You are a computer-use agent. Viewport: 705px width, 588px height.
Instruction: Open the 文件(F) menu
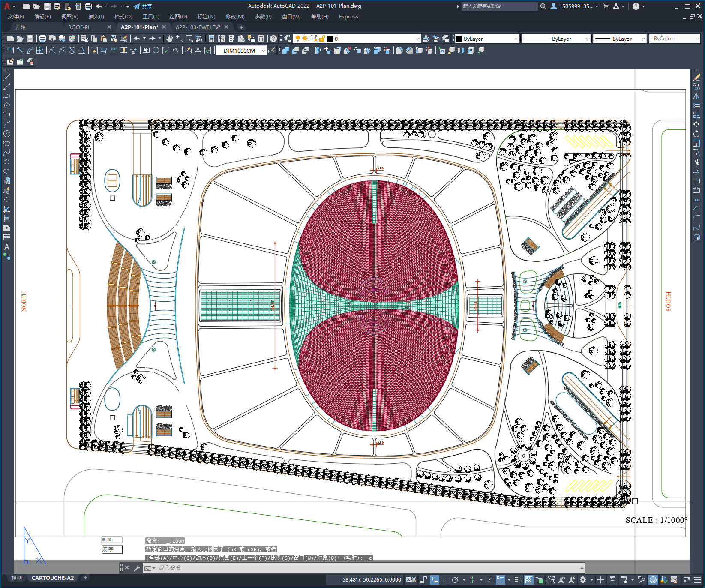point(16,17)
